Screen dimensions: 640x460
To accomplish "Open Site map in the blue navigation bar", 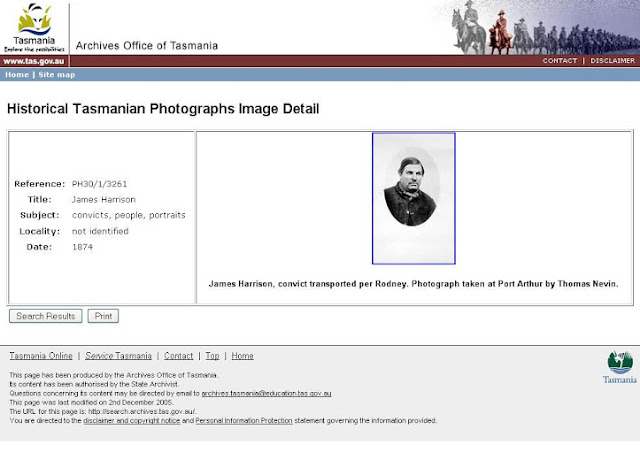I will (57, 75).
